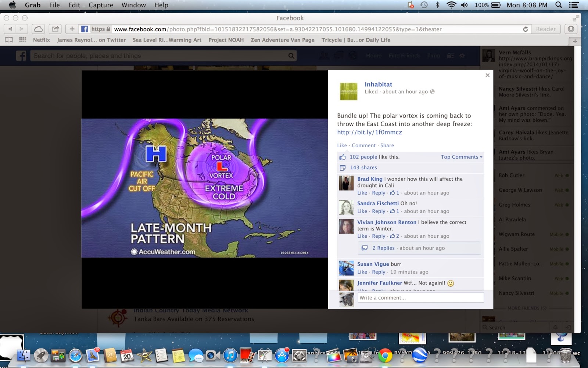Click the volume icon in menu bar
Image resolution: width=588 pixels, height=368 pixels.
click(465, 5)
